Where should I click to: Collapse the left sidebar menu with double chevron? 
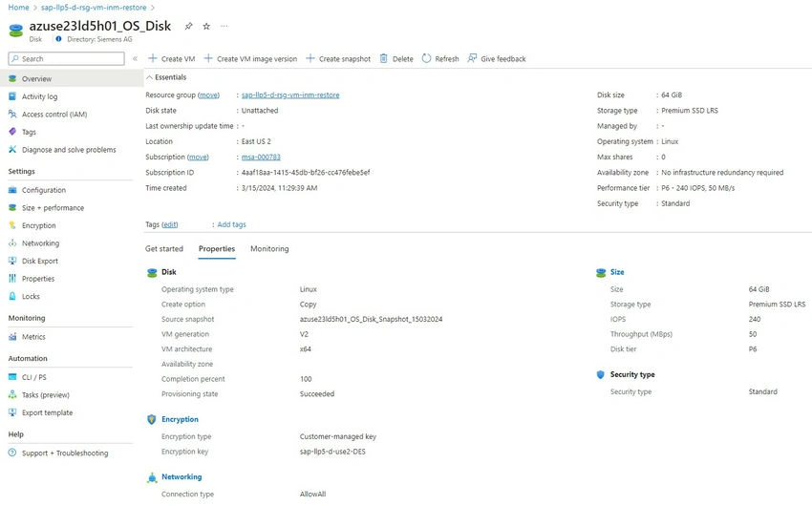coord(135,58)
